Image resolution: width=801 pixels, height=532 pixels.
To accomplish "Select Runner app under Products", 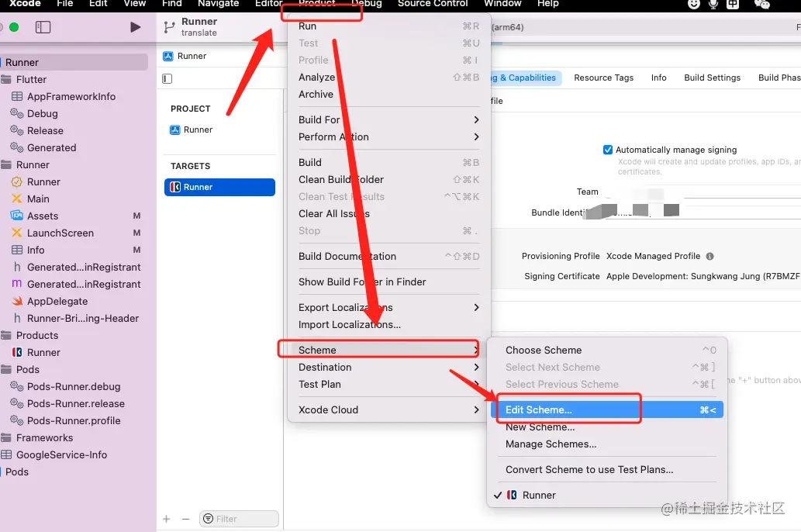I will click(x=43, y=353).
